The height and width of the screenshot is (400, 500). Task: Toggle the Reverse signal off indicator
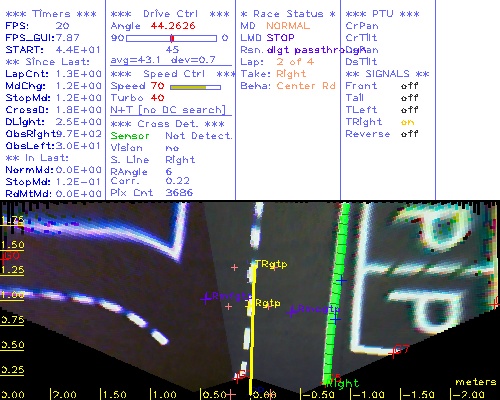click(x=409, y=134)
